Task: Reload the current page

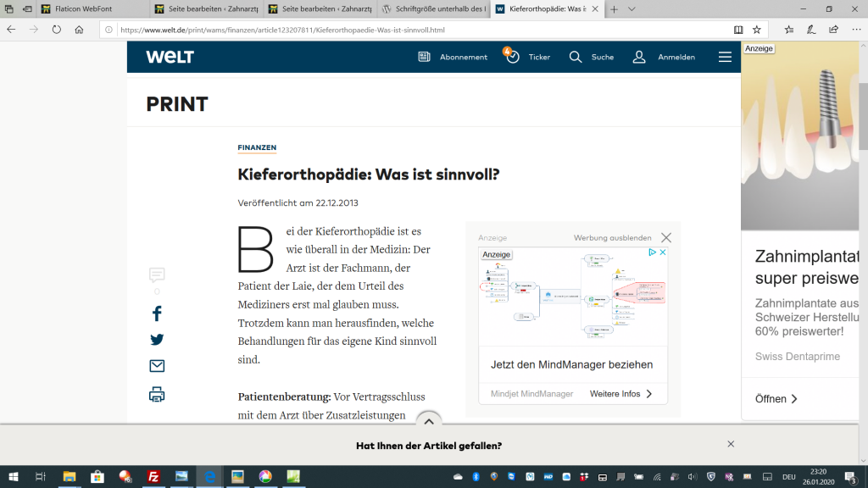Action: click(x=57, y=30)
